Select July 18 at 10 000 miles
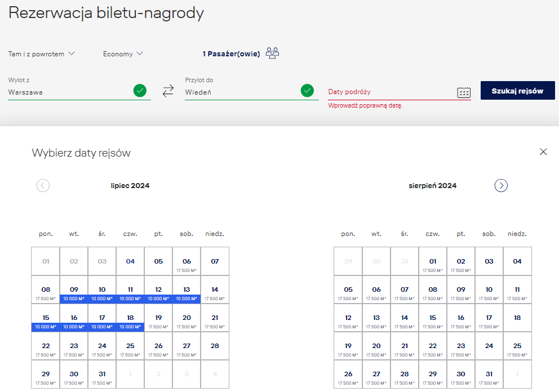 pyautogui.click(x=130, y=318)
